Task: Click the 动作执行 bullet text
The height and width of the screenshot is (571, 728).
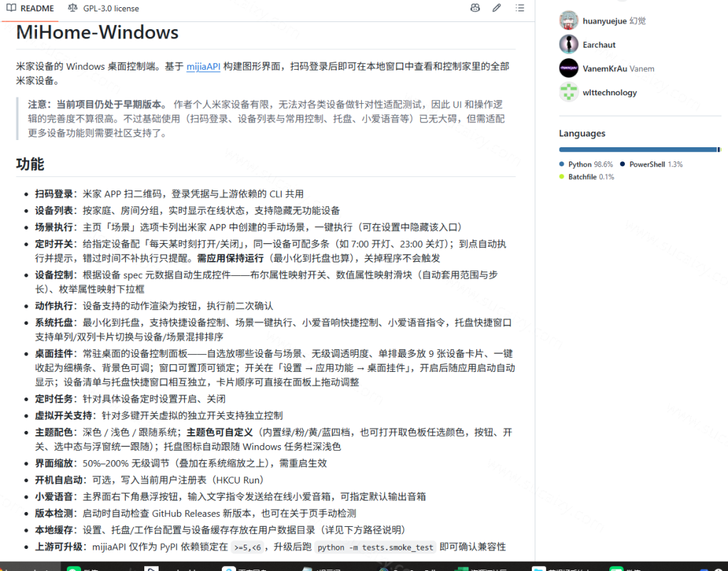Action: [x=154, y=306]
